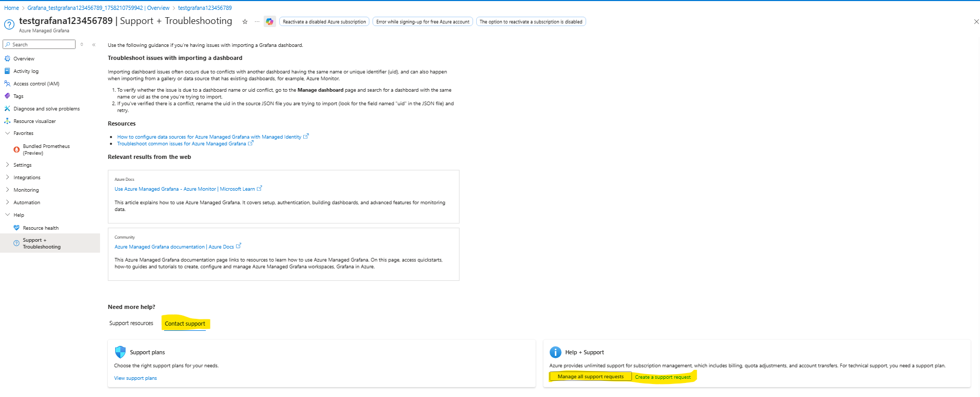
Task: Open the Activity log icon
Action: 7,71
